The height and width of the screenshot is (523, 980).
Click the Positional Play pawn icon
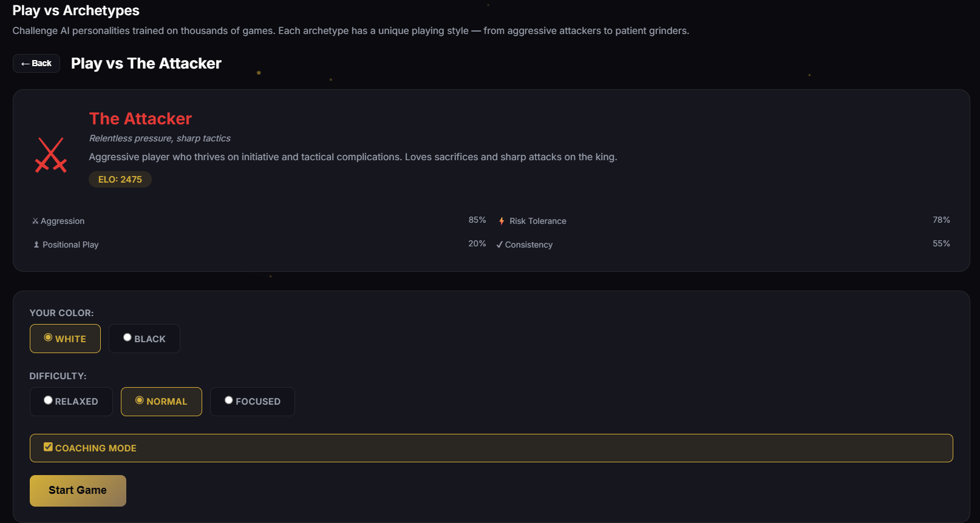pos(36,245)
